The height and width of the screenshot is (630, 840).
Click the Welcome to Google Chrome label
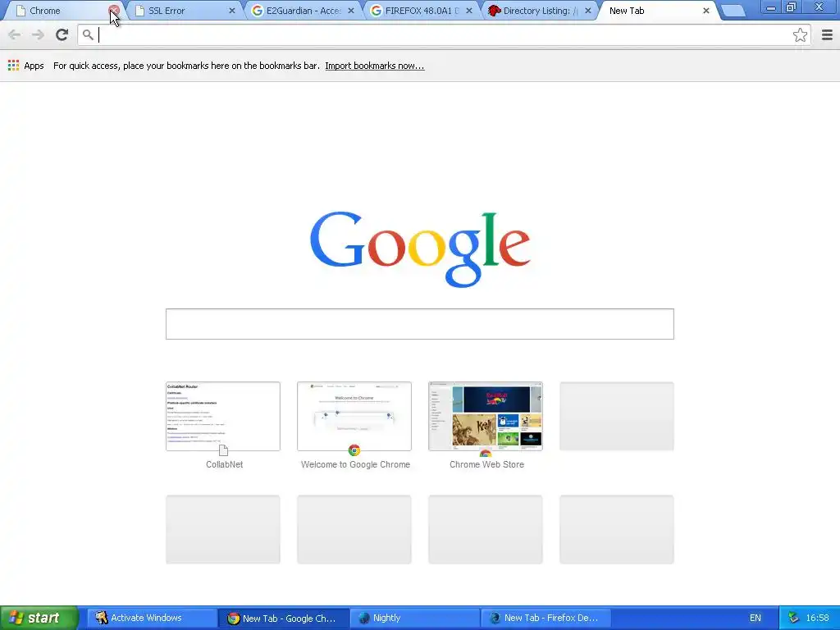(x=355, y=464)
